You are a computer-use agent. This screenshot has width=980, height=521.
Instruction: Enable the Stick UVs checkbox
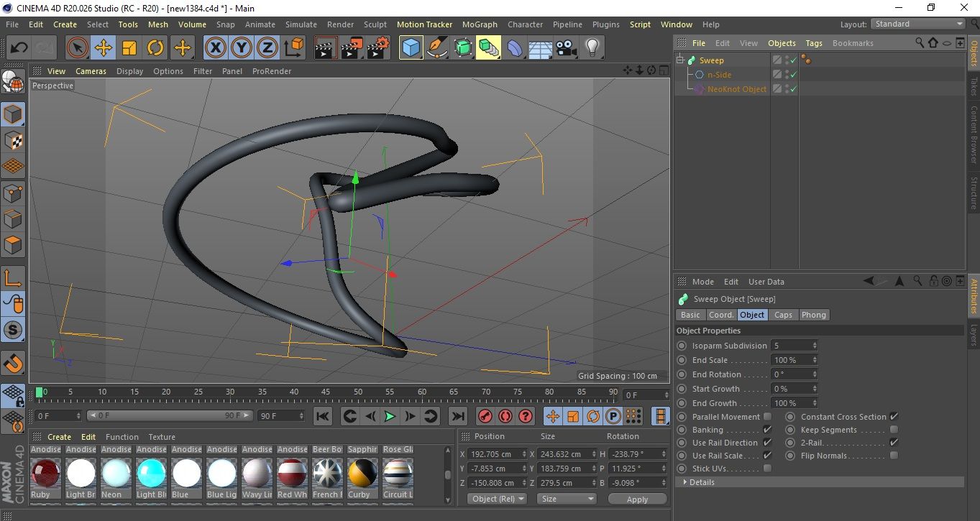click(x=767, y=469)
